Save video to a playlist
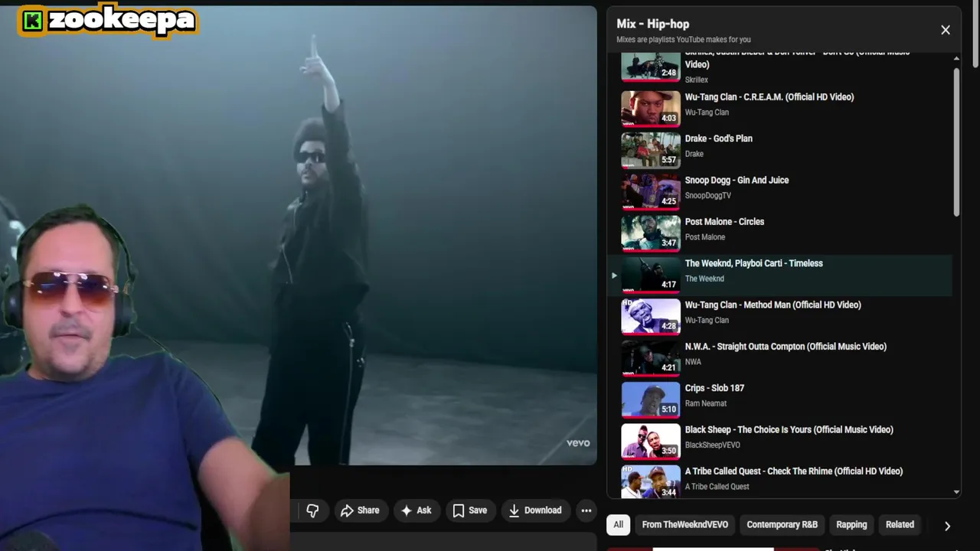This screenshot has height=551, width=980. [469, 510]
